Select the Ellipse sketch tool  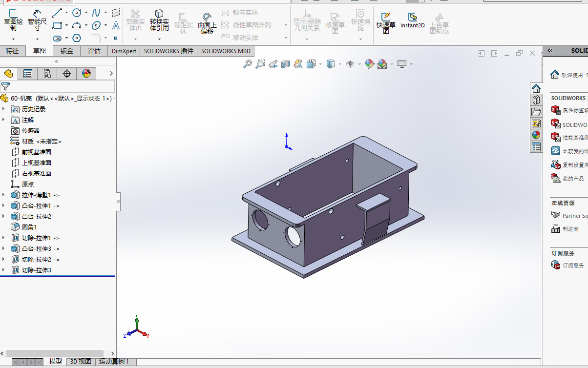click(x=96, y=25)
